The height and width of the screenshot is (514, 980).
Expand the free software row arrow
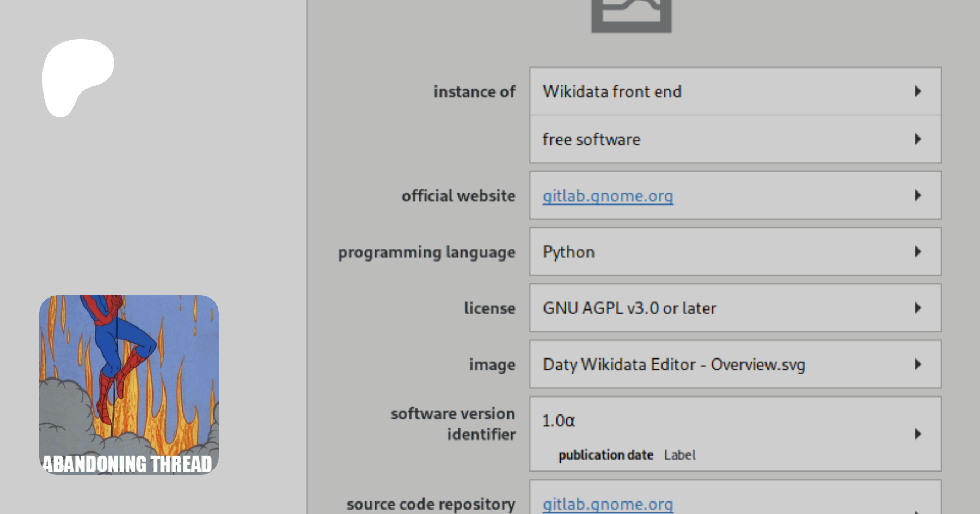point(917,139)
